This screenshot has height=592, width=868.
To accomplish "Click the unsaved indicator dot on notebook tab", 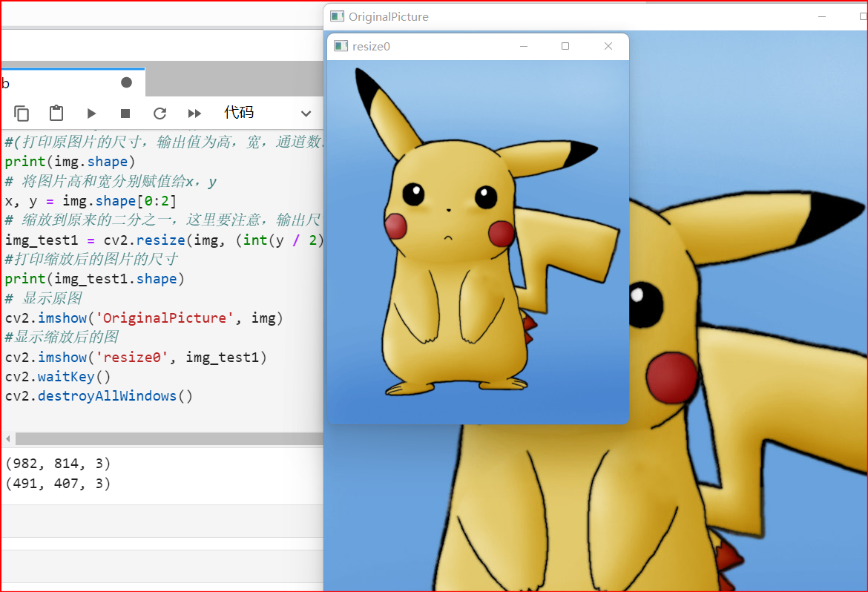I will [x=126, y=82].
